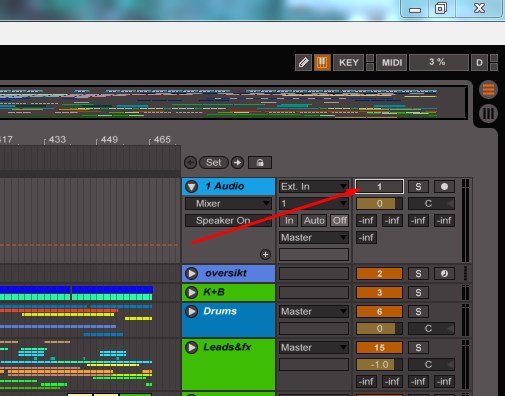Set monitor to Off on 1 Audio
This screenshot has width=505, height=396.
tap(339, 220)
